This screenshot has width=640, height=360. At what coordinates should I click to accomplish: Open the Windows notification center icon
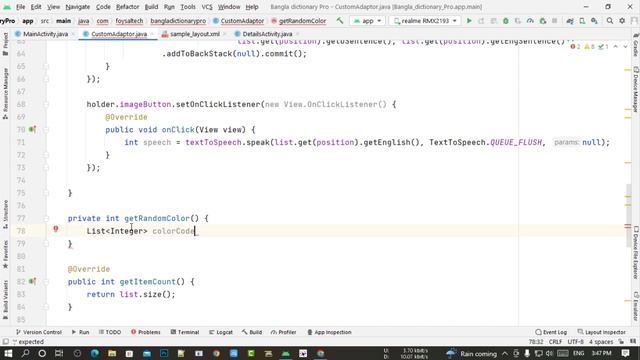[625, 353]
